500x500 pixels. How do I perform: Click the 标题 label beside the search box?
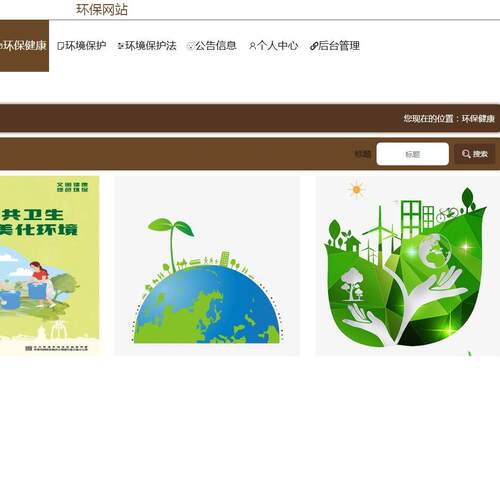tap(363, 154)
